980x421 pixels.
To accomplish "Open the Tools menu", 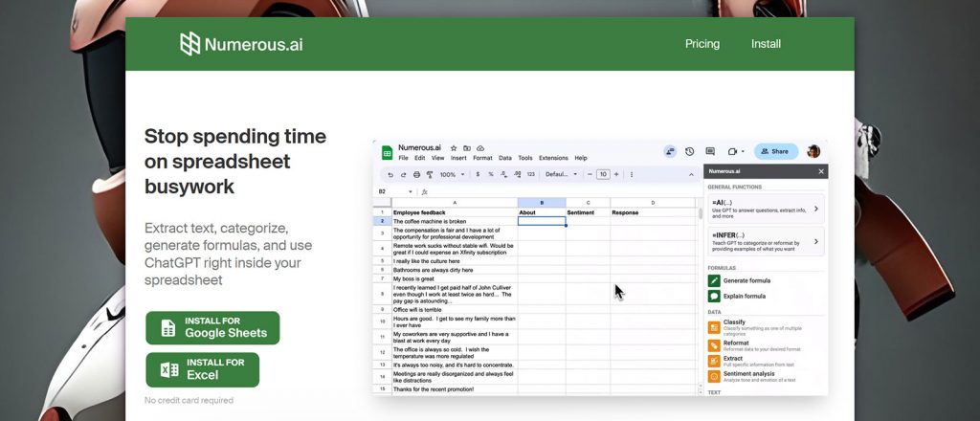I will 525,158.
